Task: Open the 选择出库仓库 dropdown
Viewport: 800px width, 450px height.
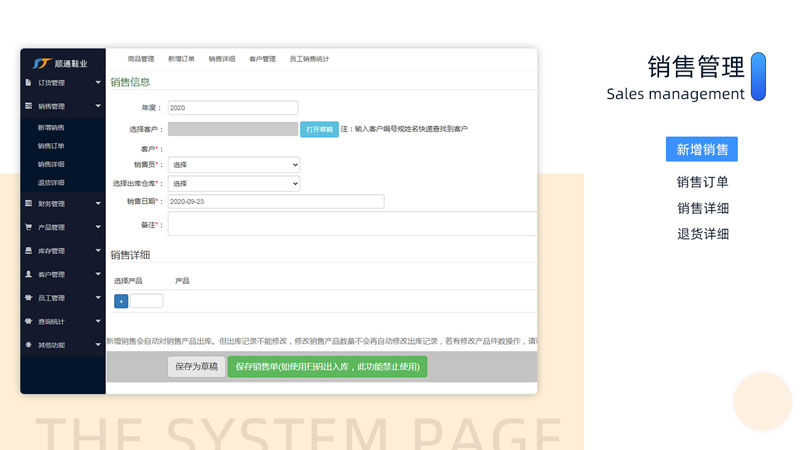Action: (x=233, y=183)
